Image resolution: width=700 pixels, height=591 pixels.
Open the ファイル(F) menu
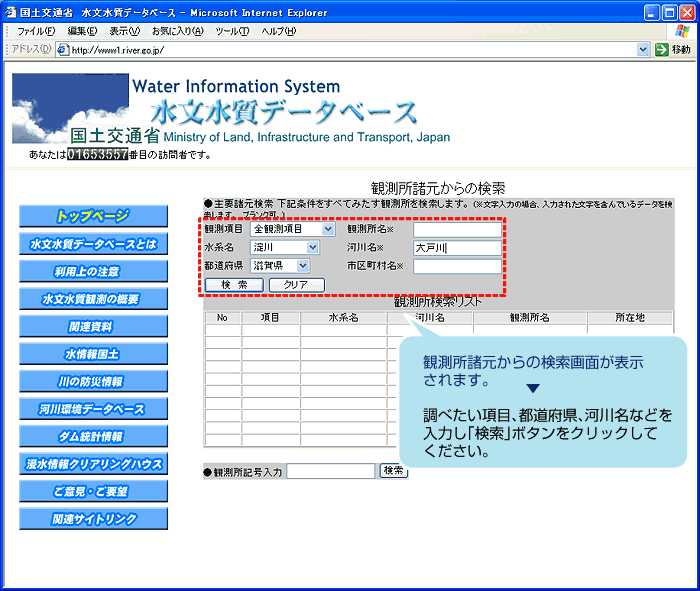click(x=39, y=31)
